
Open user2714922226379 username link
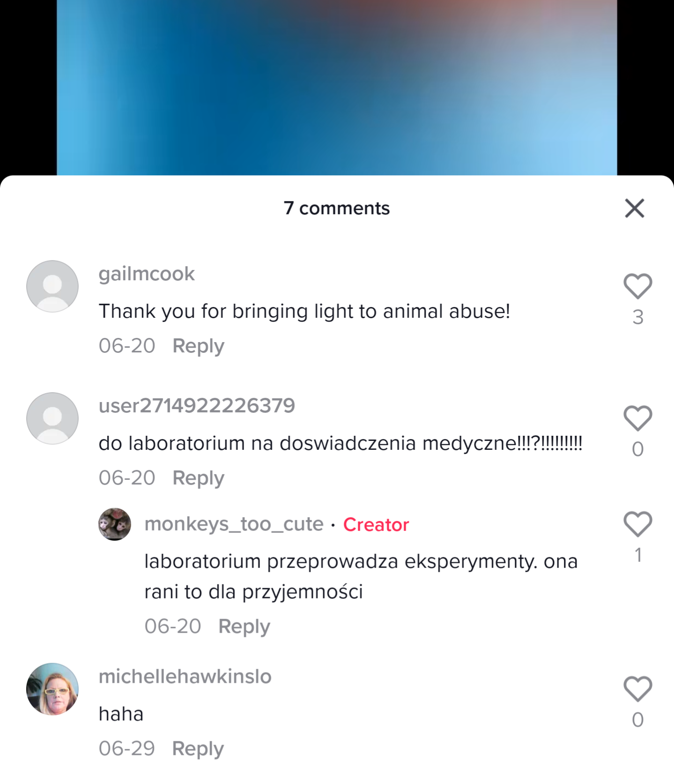197,406
